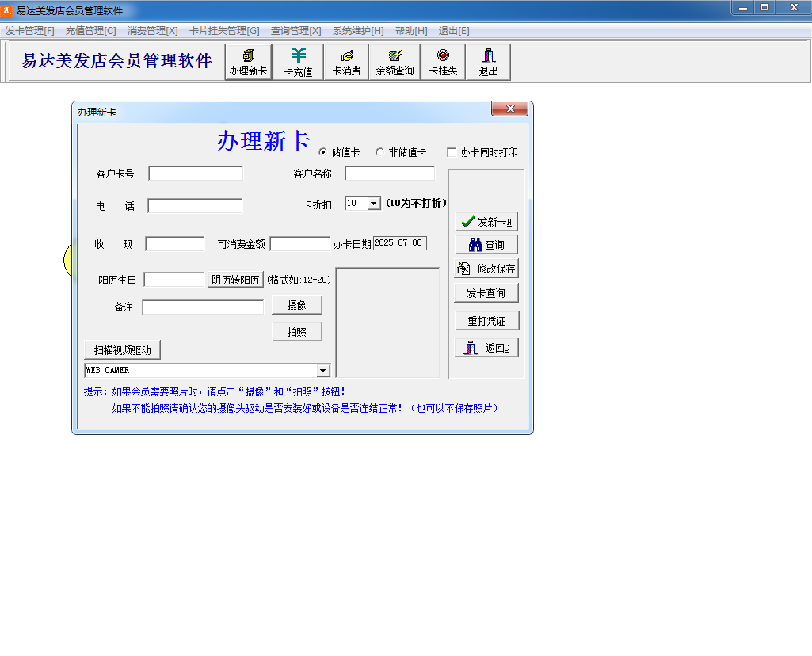
Task: Click the 客户卡号 input field
Action: coord(196,174)
